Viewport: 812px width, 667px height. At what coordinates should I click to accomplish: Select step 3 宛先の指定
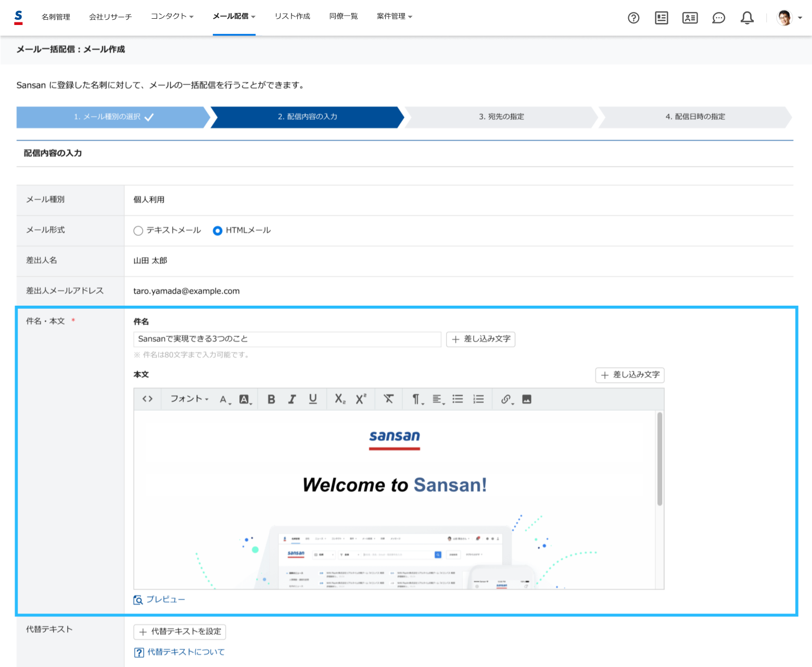pyautogui.click(x=501, y=117)
